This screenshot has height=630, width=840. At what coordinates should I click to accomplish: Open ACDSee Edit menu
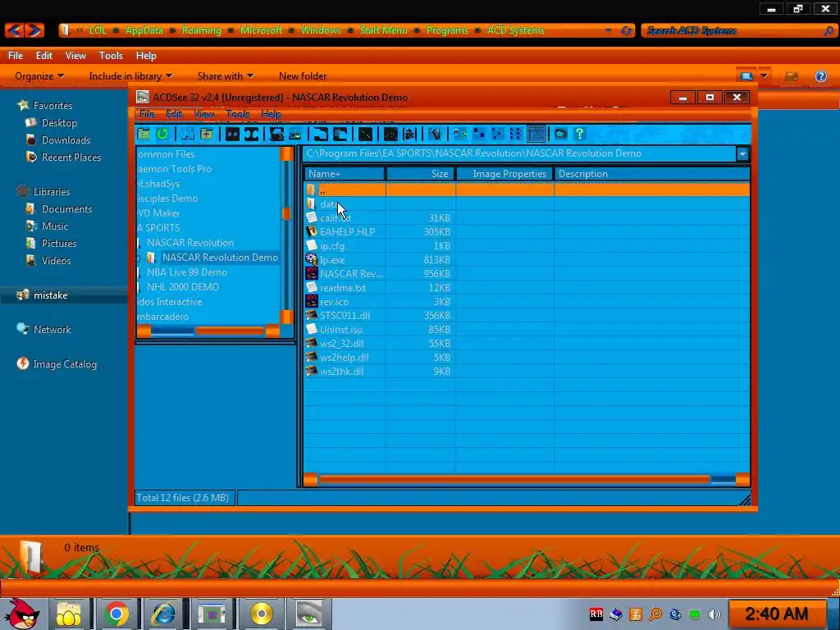[174, 114]
